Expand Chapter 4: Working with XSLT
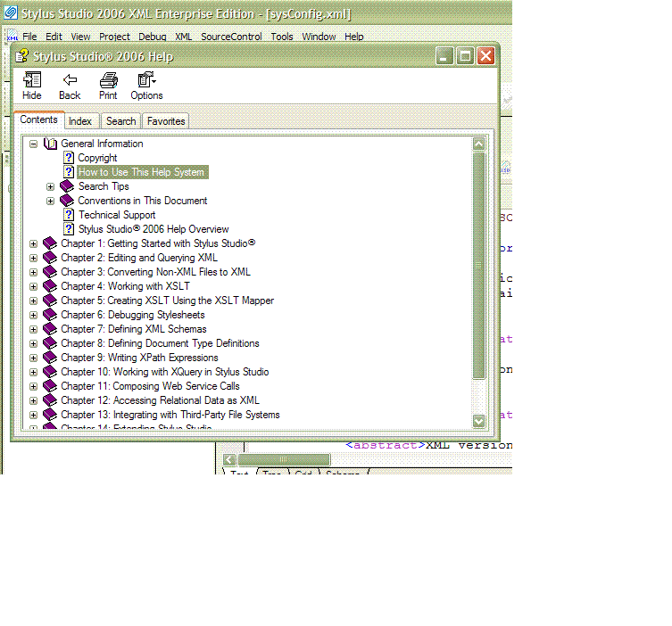The height and width of the screenshot is (626, 672). pyautogui.click(x=34, y=286)
